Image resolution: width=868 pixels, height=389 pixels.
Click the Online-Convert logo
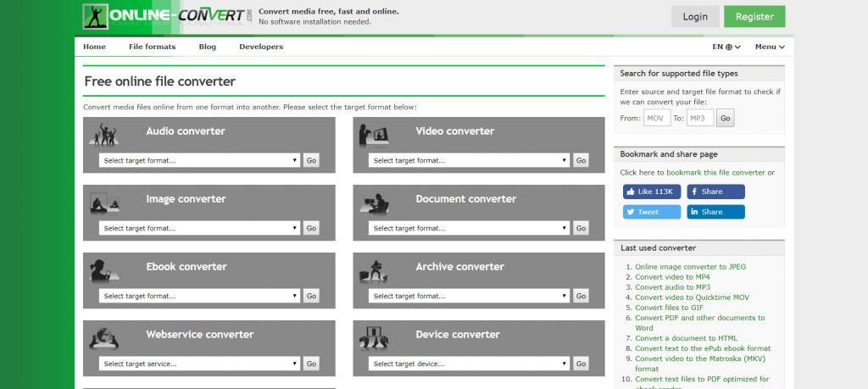point(168,16)
